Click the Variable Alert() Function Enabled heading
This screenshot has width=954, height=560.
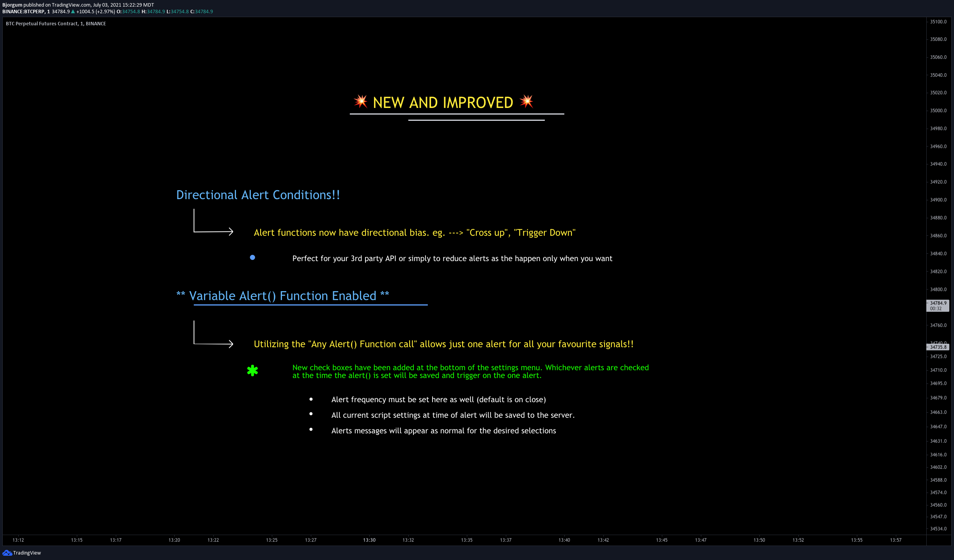click(x=283, y=296)
